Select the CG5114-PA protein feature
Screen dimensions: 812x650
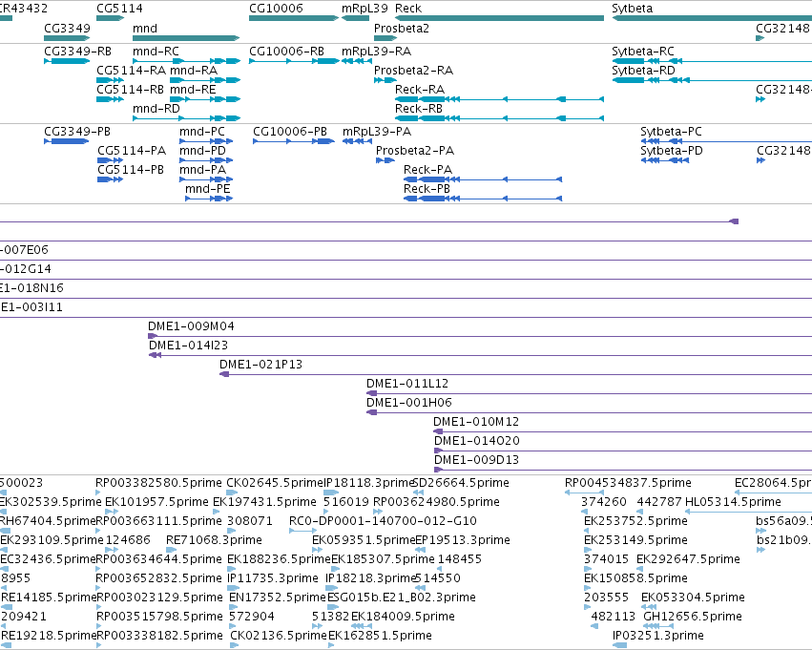[111, 160]
